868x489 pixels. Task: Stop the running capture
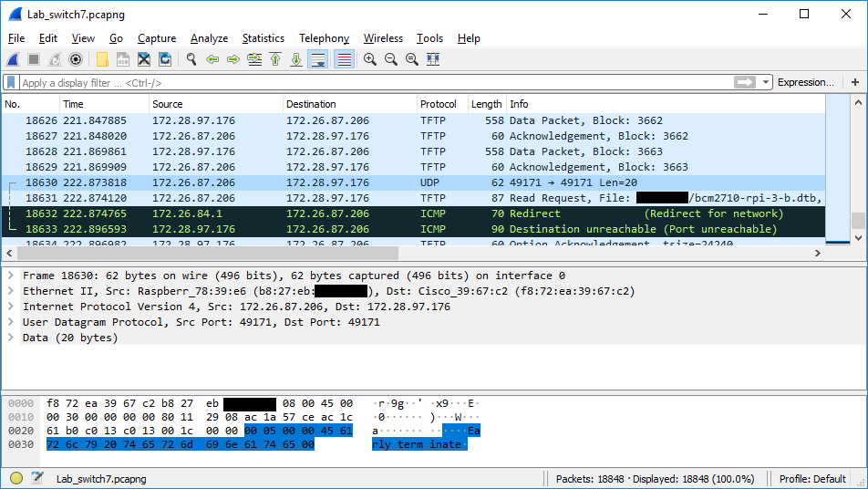point(34,59)
